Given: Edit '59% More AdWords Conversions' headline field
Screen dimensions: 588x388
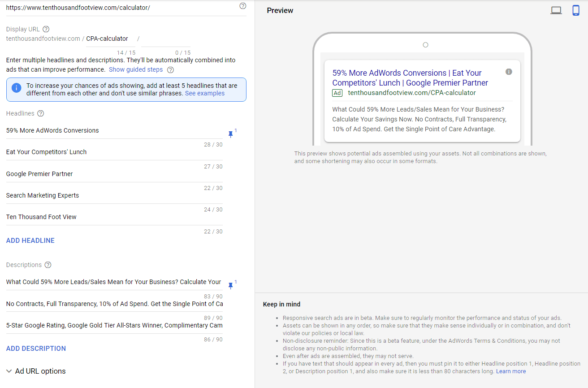Looking at the screenshot, I should coord(114,130).
